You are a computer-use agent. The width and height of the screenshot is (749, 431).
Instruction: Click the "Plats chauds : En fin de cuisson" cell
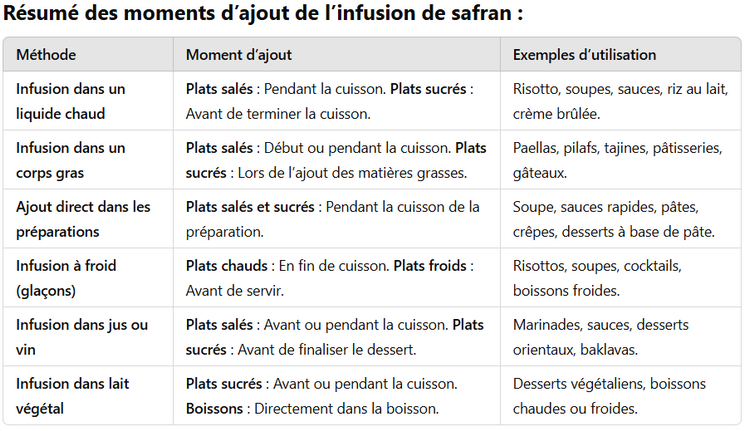click(329, 278)
